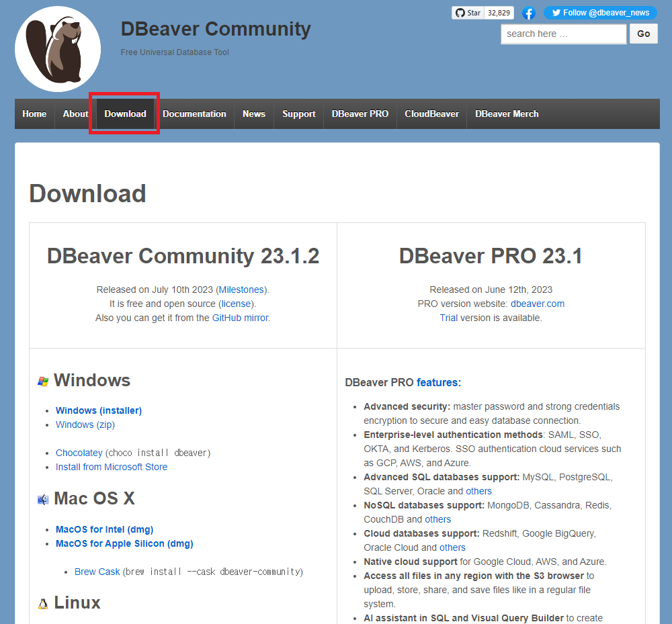Click the Go search button
The height and width of the screenshot is (624, 672).
pyautogui.click(x=643, y=34)
